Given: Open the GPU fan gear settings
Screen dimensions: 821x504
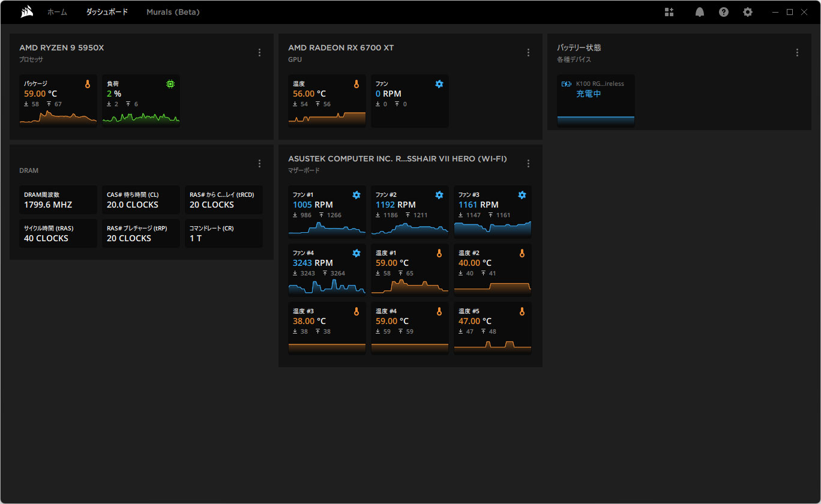Looking at the screenshot, I should click(x=439, y=84).
